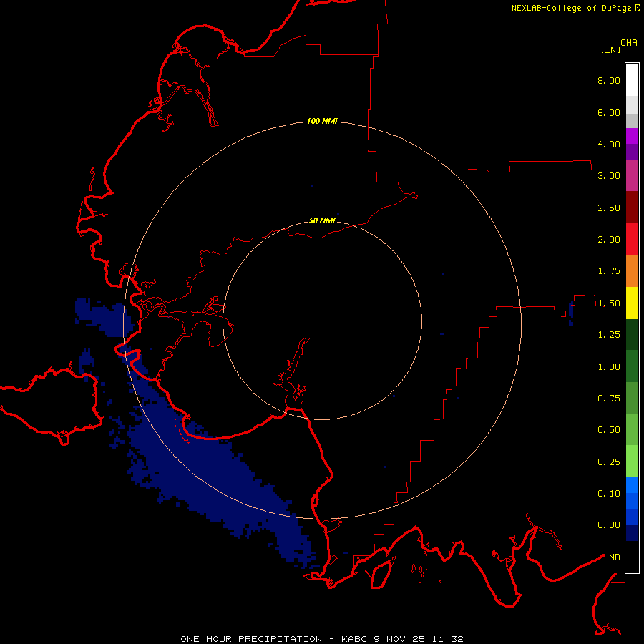Select the darkest green legend swatch
Image resolution: width=644 pixels, height=644 pixels.
click(x=632, y=334)
